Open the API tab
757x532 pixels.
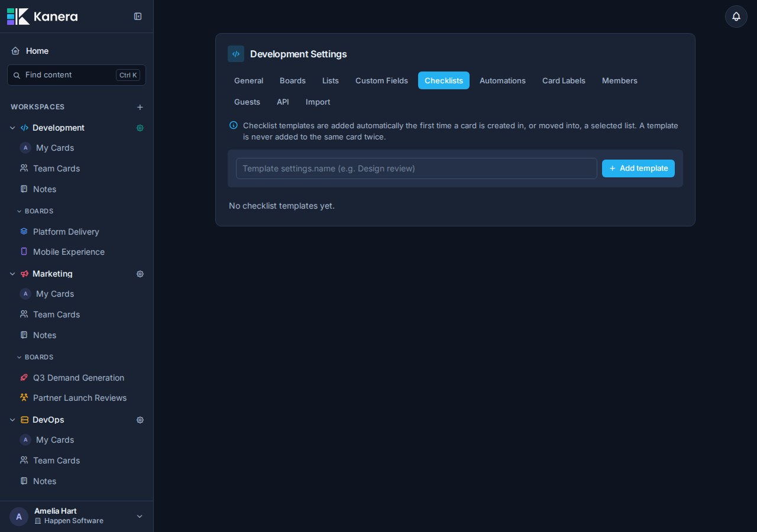283,102
